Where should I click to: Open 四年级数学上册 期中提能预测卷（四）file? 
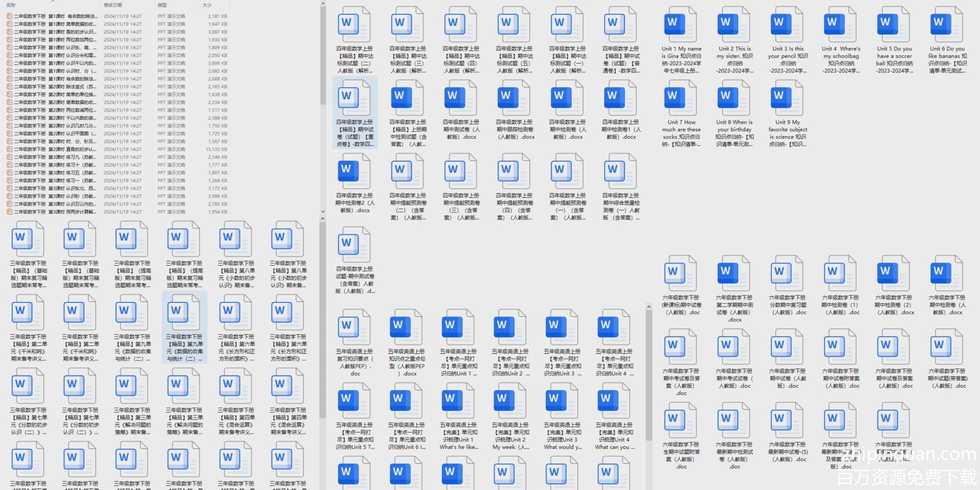[514, 187]
